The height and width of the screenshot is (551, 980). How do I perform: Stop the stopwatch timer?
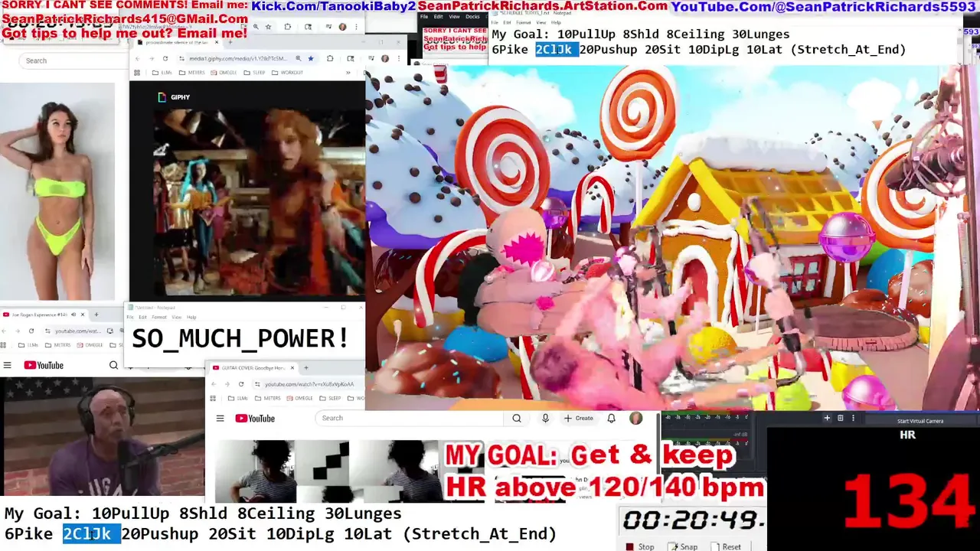pyautogui.click(x=640, y=546)
